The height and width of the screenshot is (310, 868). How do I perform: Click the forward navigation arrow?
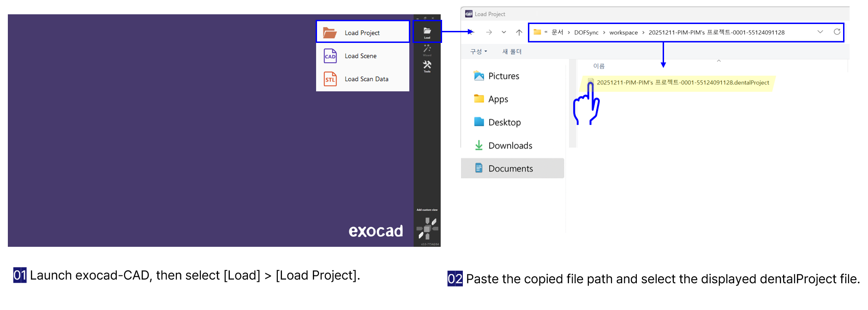[x=489, y=32]
